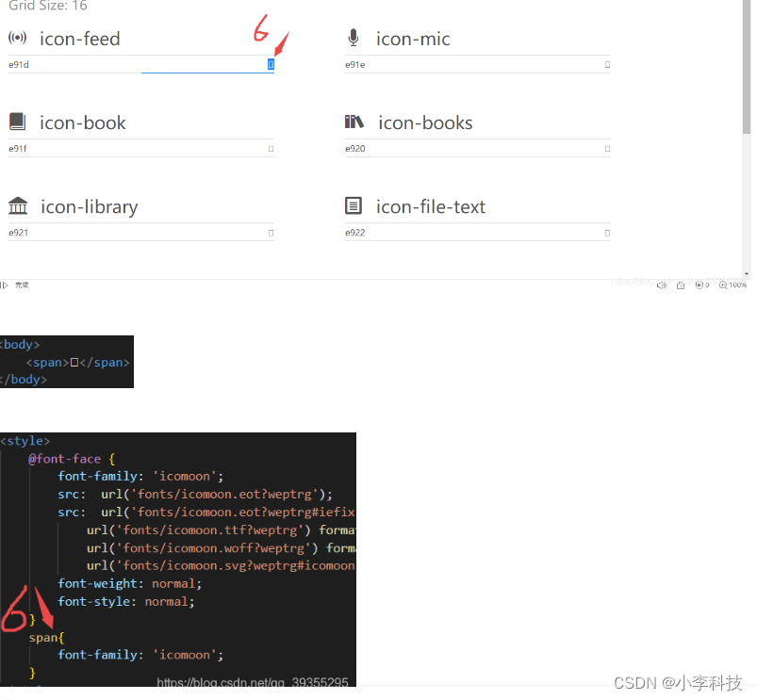Click the blog.csdn.net URL below the code
757x700 pixels.
click(x=252, y=682)
